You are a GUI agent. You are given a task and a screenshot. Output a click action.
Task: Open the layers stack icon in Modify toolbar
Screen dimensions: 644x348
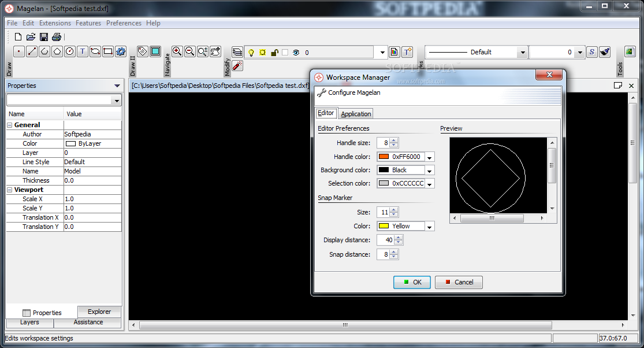click(x=237, y=52)
